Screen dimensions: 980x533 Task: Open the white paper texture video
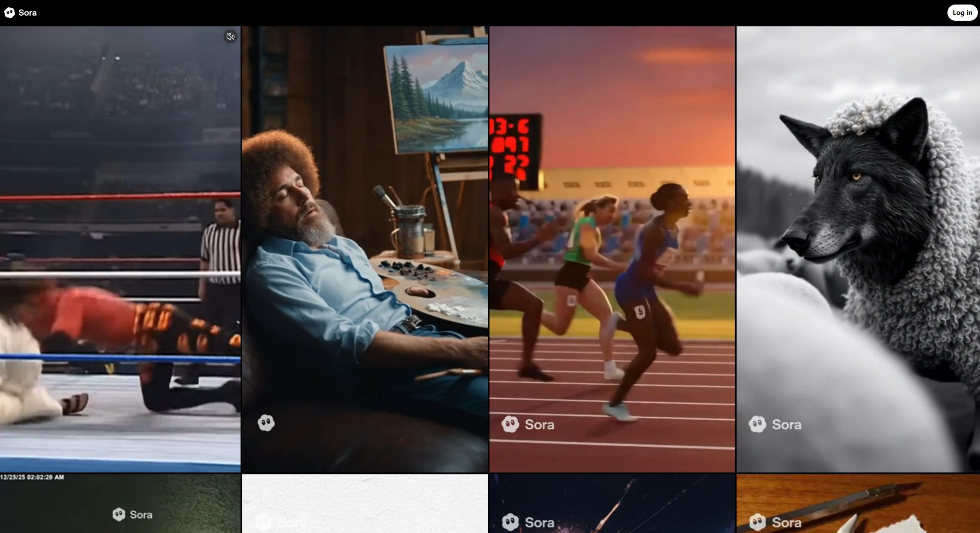click(365, 501)
